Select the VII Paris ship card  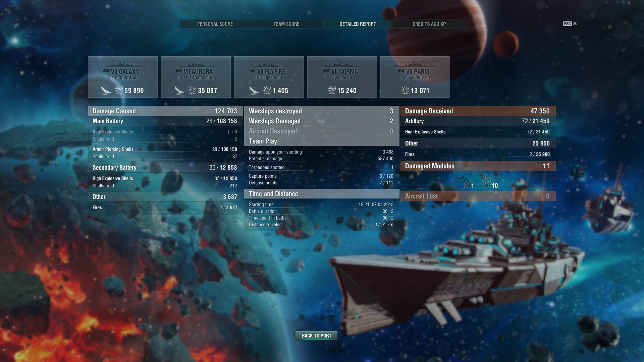tap(415, 77)
